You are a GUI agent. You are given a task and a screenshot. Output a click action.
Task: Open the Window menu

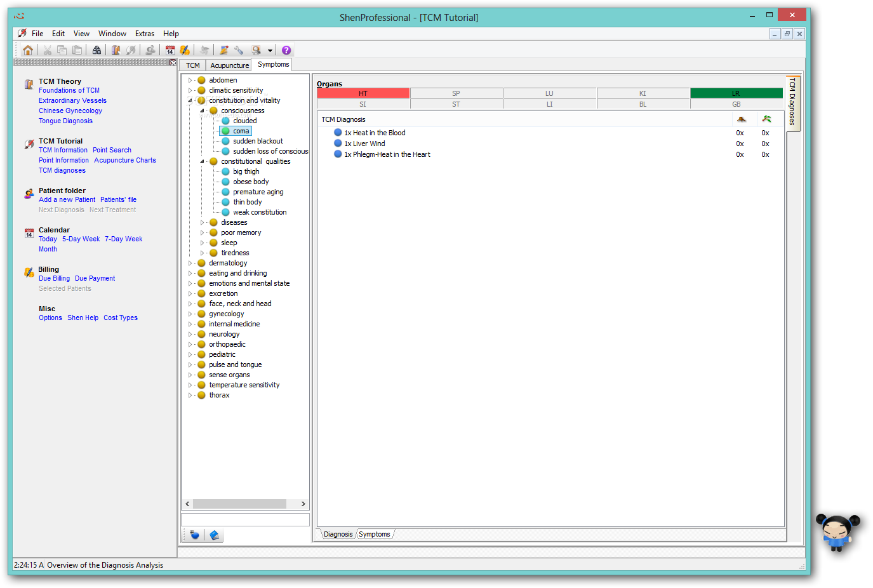pyautogui.click(x=112, y=34)
